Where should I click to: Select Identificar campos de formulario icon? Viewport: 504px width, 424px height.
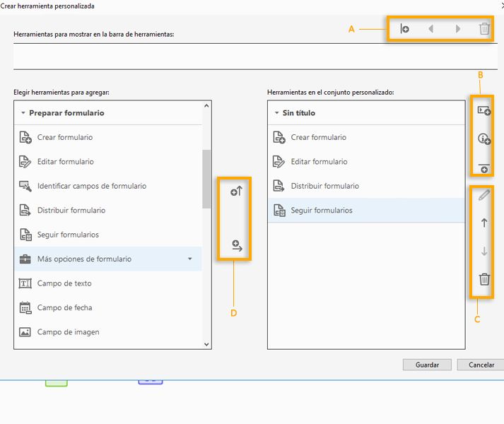tap(25, 186)
